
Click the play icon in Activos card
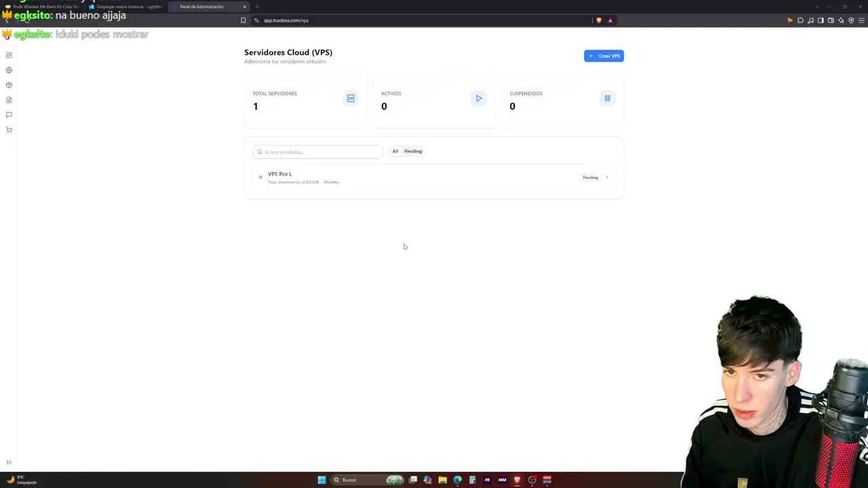tap(479, 98)
